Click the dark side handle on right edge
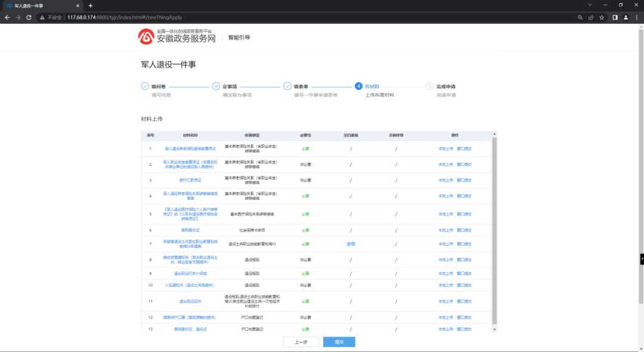Viewport: 644px width, 352px height. coord(642,259)
